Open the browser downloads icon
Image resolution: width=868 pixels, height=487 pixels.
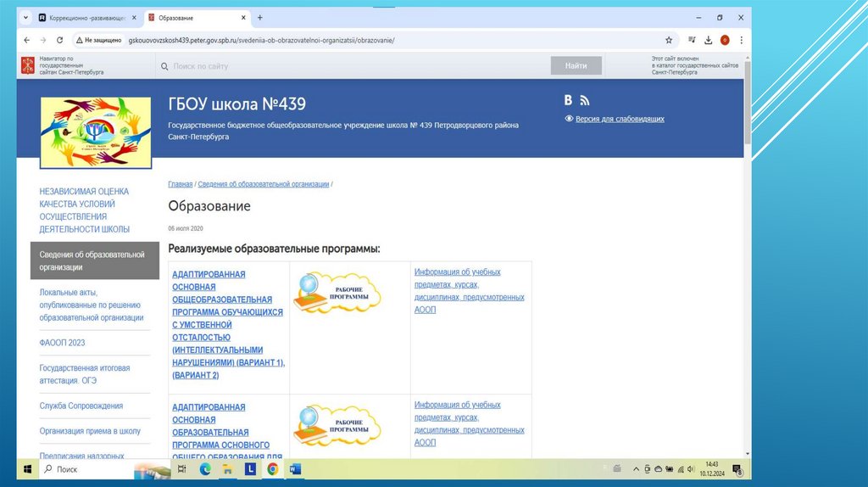(x=708, y=40)
